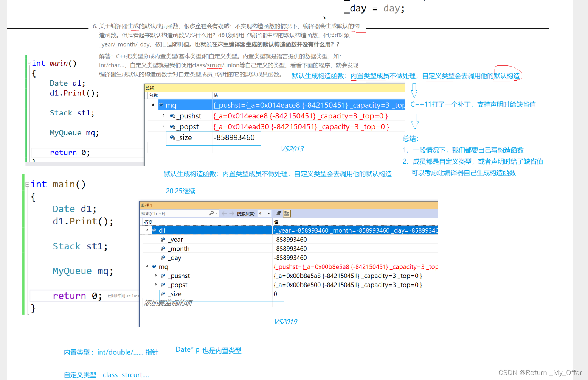Screen dimensions: 588x380
Task: Click the 20:25继续 note text
Action: pos(180,191)
